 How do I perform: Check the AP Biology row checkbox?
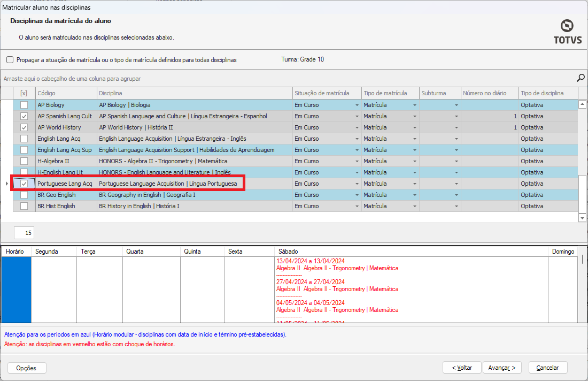pos(24,105)
